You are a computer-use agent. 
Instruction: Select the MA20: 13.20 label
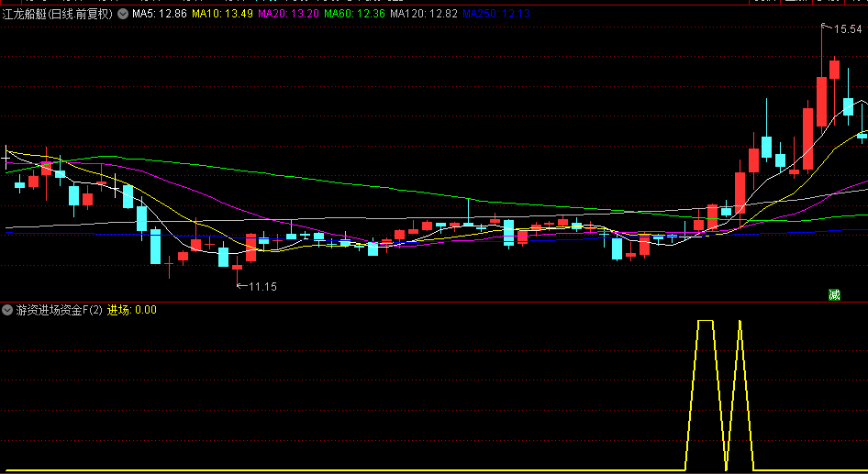[x=288, y=14]
